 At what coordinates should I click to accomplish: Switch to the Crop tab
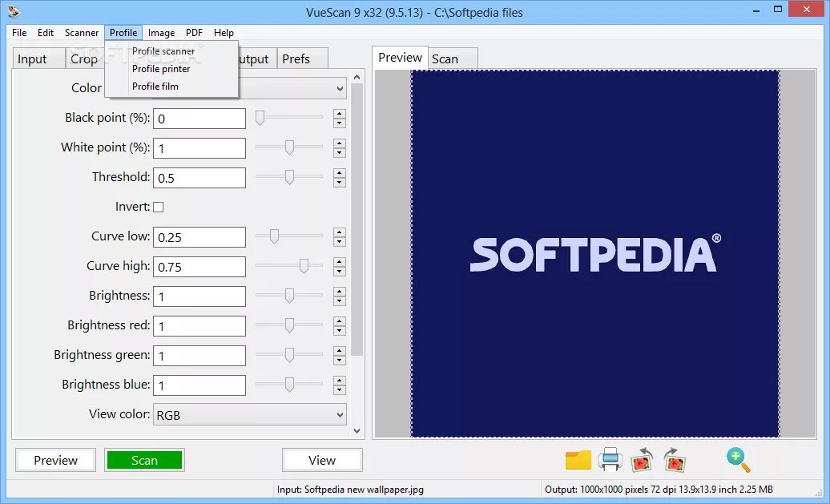point(85,58)
